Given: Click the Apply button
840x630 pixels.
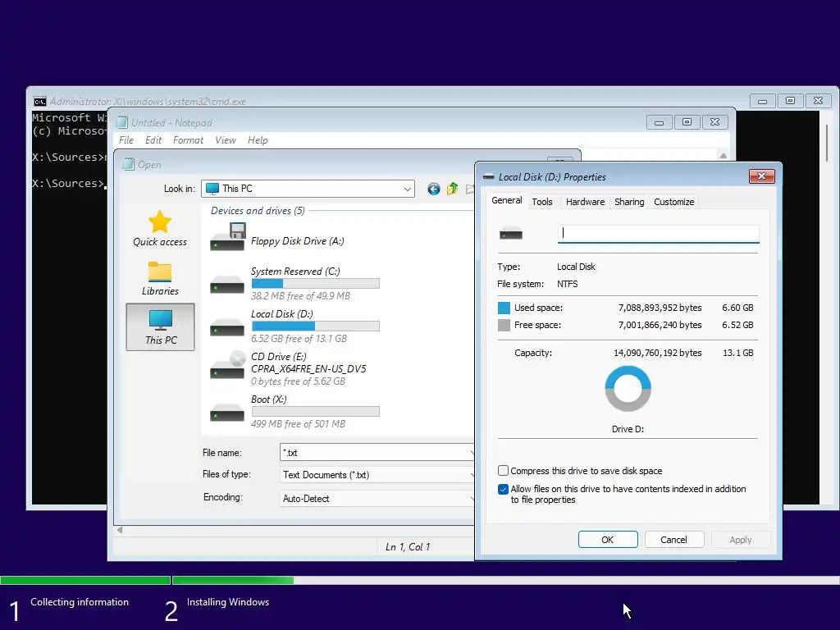Looking at the screenshot, I should [x=741, y=540].
